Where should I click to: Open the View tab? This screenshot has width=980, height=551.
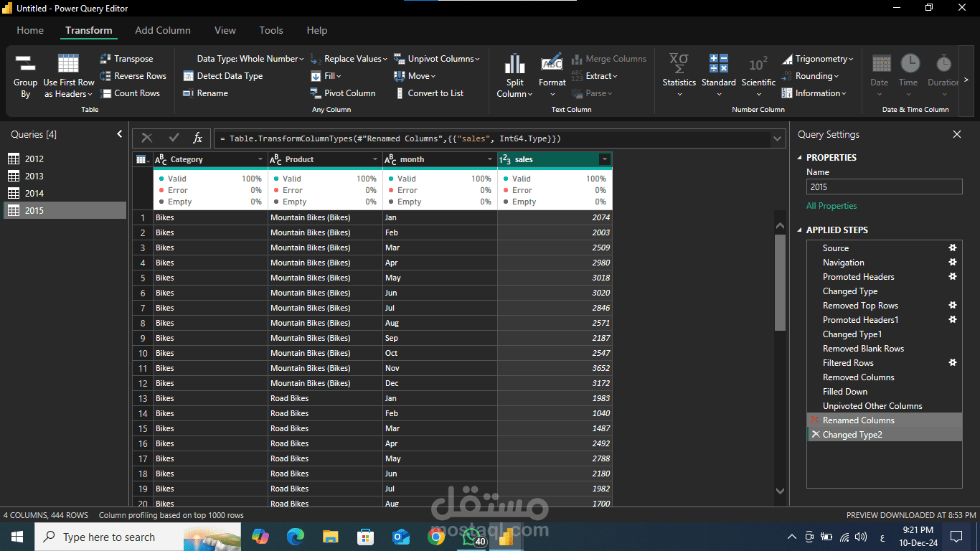225,30
